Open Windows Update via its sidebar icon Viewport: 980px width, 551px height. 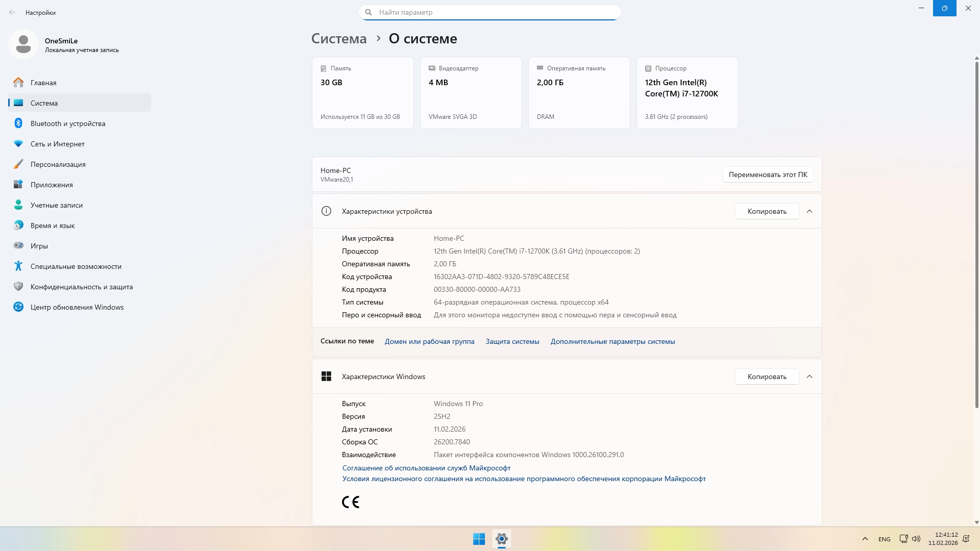coord(18,307)
